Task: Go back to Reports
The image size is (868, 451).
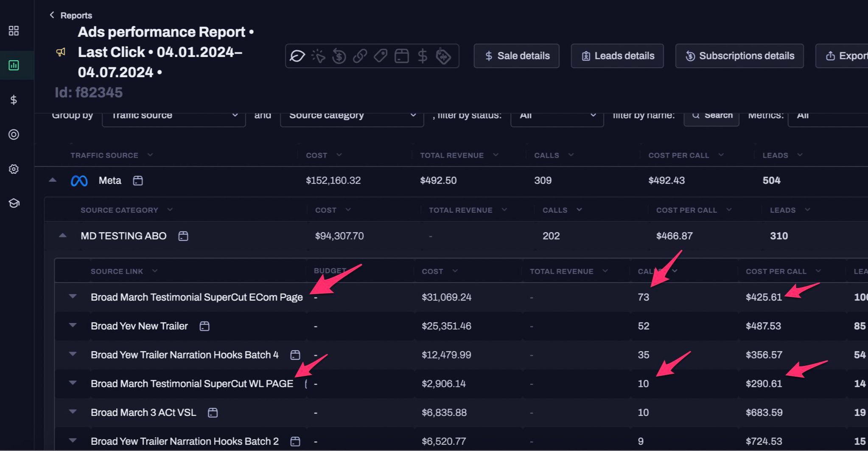Action: pos(70,15)
